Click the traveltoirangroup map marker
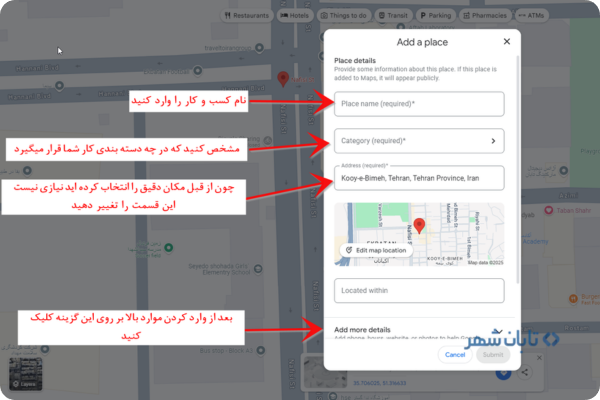The image size is (600, 400). tap(259, 48)
